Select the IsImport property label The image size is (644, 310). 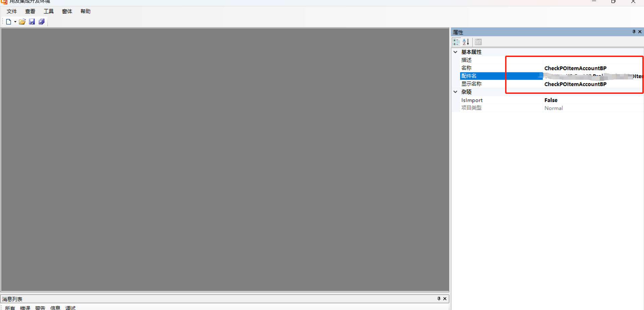[472, 100]
